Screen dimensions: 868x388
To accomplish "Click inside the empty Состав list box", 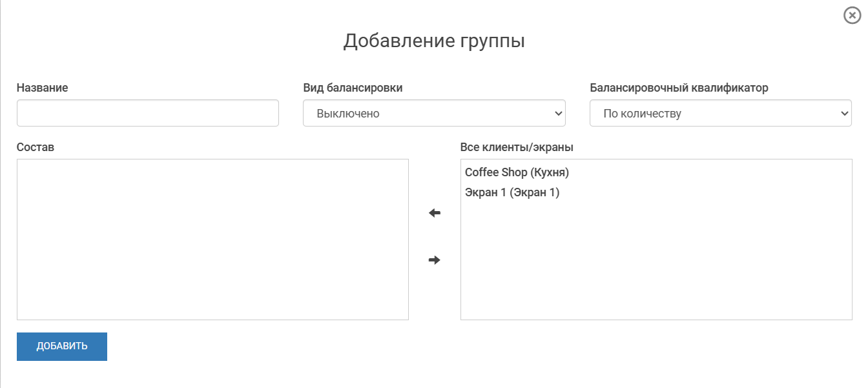I will (212, 239).
